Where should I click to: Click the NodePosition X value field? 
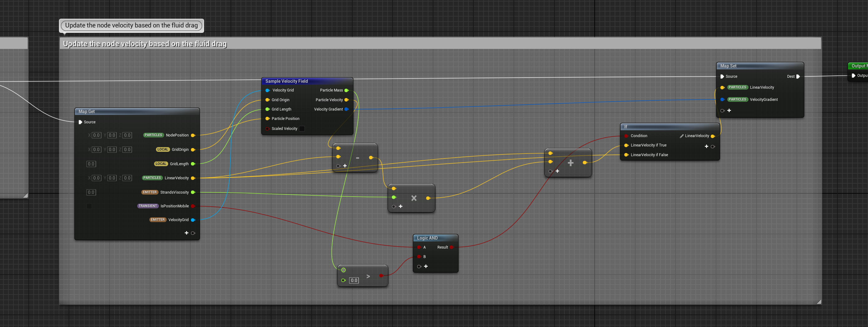coord(96,135)
